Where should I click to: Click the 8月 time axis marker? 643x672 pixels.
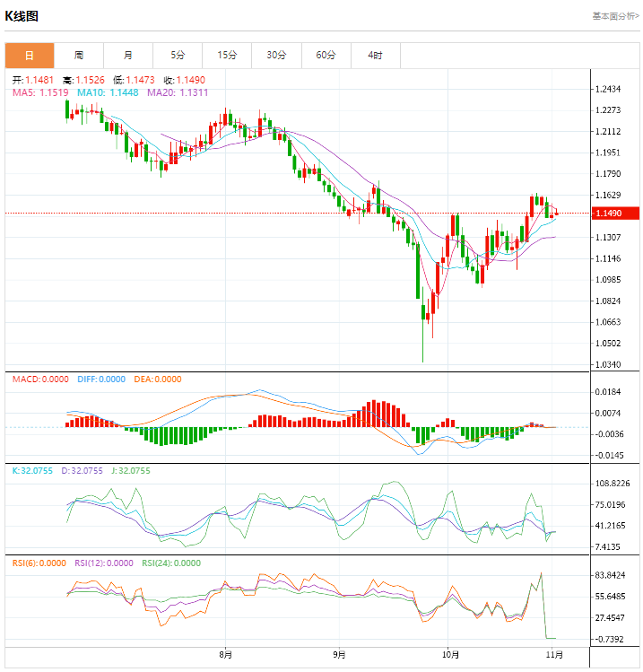[x=225, y=655]
